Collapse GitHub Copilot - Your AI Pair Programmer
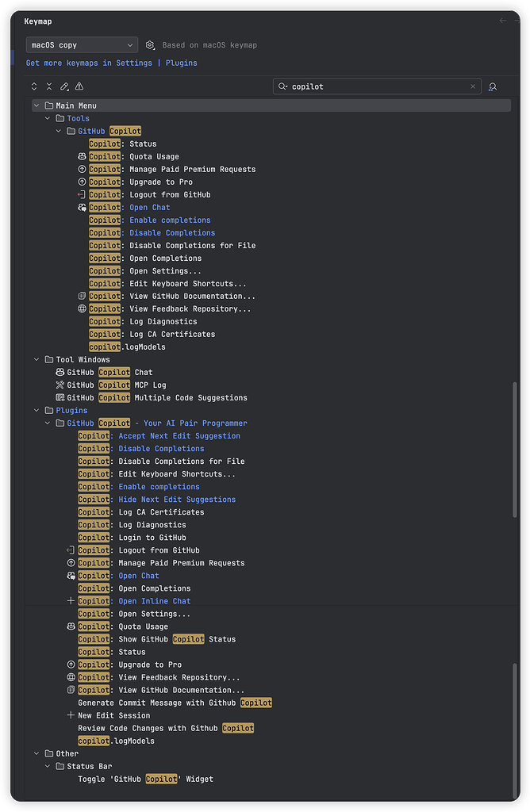This screenshot has width=530, height=812. (x=48, y=423)
